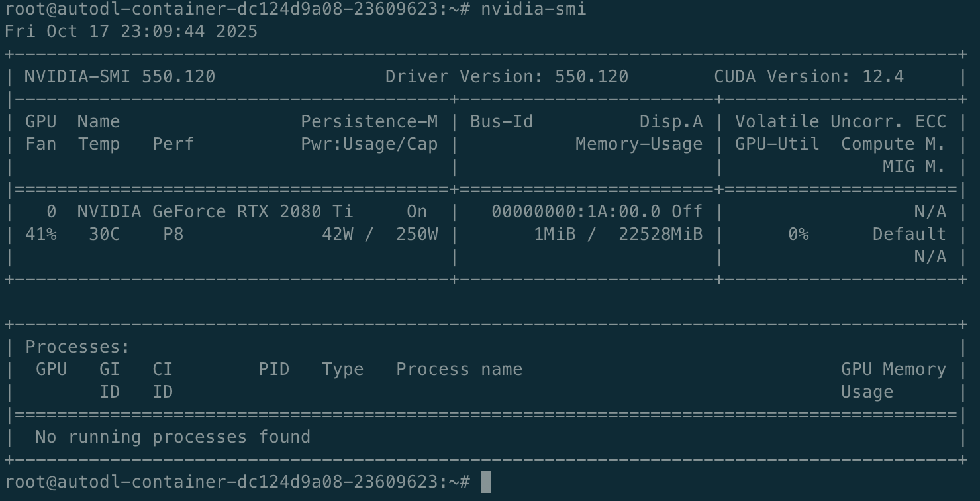Click the Process name column header
The width and height of the screenshot is (980, 501).
pos(459,370)
